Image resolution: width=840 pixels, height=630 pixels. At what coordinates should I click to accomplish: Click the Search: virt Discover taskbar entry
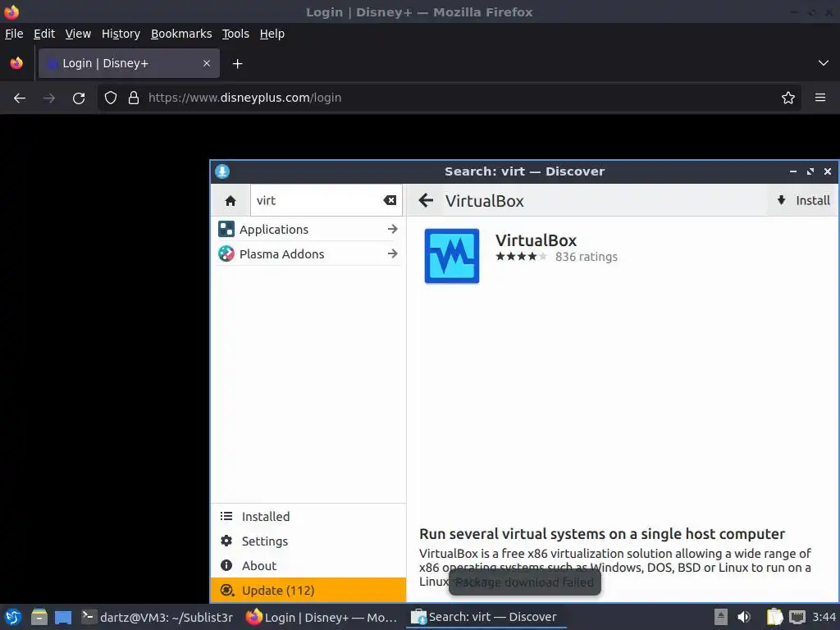pyautogui.click(x=485, y=617)
